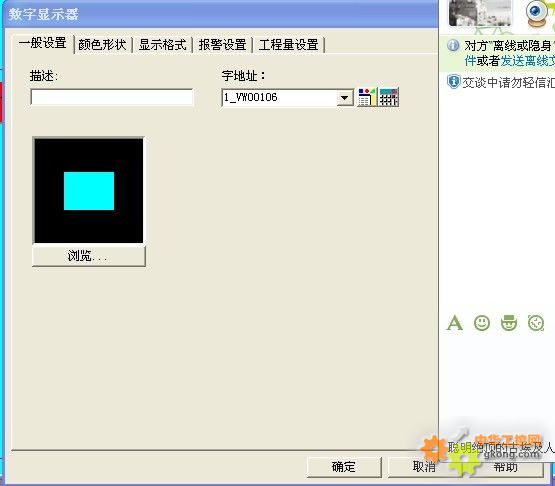555x486 pixels.
Task: Switch to the 显示格式 tab
Action: (x=162, y=45)
